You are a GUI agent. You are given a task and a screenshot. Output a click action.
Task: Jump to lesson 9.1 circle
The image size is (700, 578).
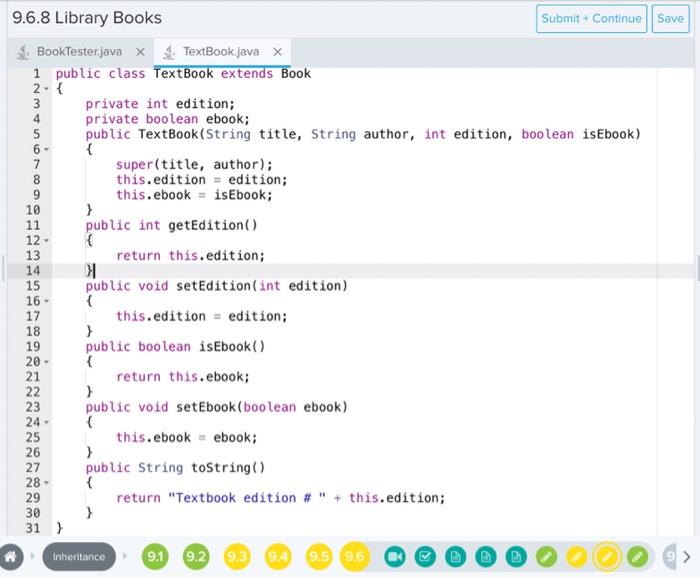[x=155, y=557]
